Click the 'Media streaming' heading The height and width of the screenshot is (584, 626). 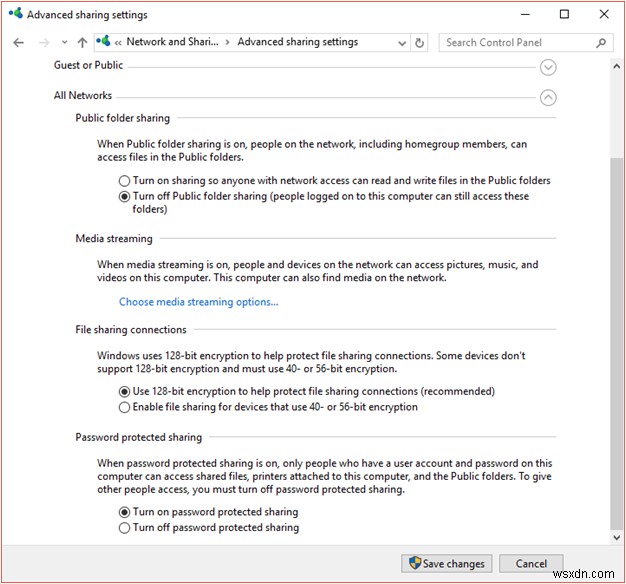pyautogui.click(x=114, y=239)
